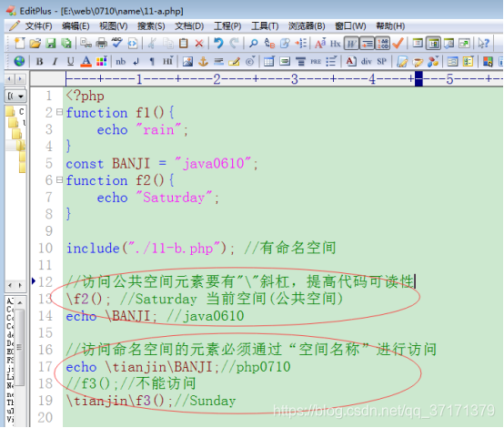Toggle auto indent button
The width and height of the screenshot is (504, 428).
click(367, 43)
